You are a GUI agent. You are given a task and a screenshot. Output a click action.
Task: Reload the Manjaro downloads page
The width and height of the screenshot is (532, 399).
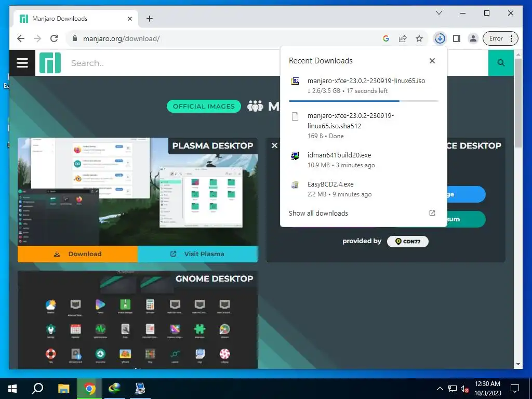coord(54,38)
